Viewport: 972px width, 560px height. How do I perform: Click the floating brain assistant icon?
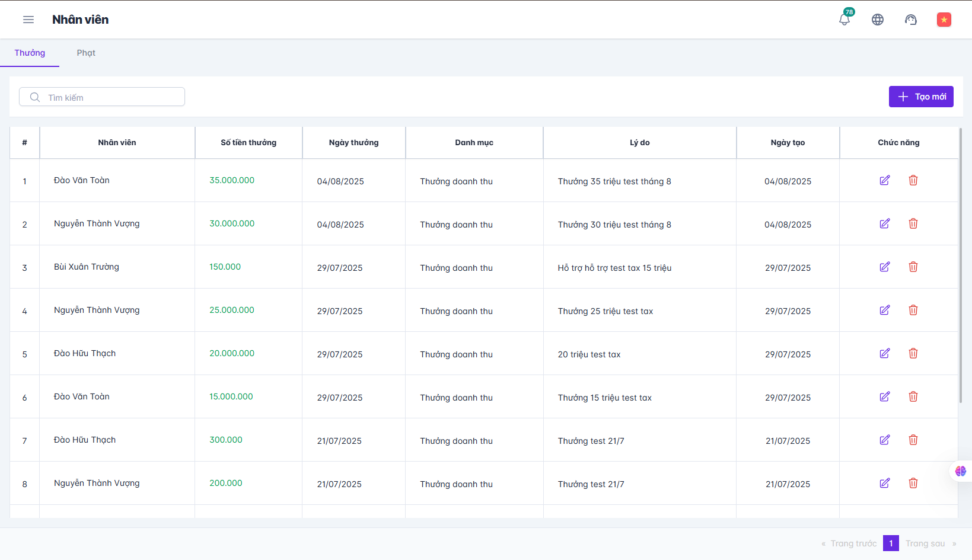(x=960, y=471)
